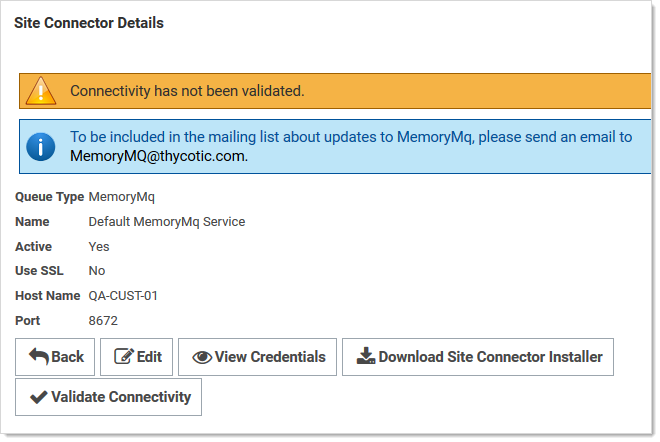Click the 'Connectivity has not been validated' message
660x442 pixels.
[187, 91]
